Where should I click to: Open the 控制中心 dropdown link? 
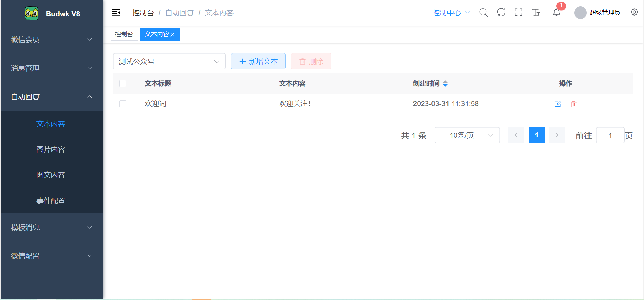(451, 13)
